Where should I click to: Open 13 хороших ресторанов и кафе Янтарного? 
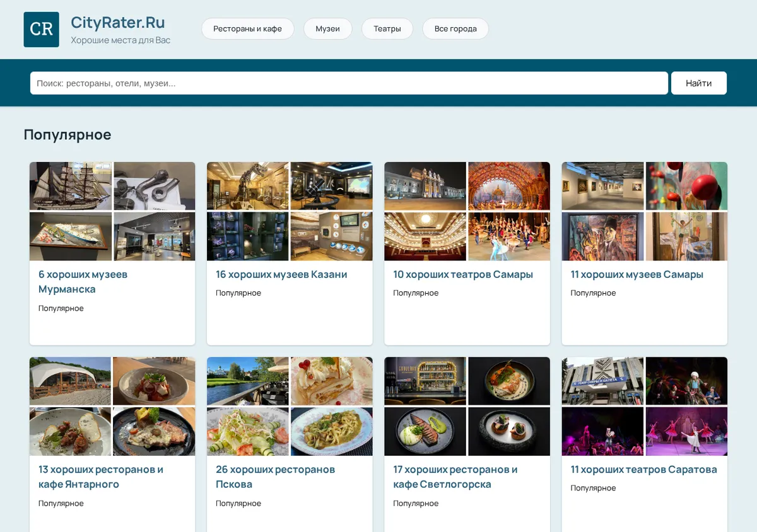click(x=101, y=477)
